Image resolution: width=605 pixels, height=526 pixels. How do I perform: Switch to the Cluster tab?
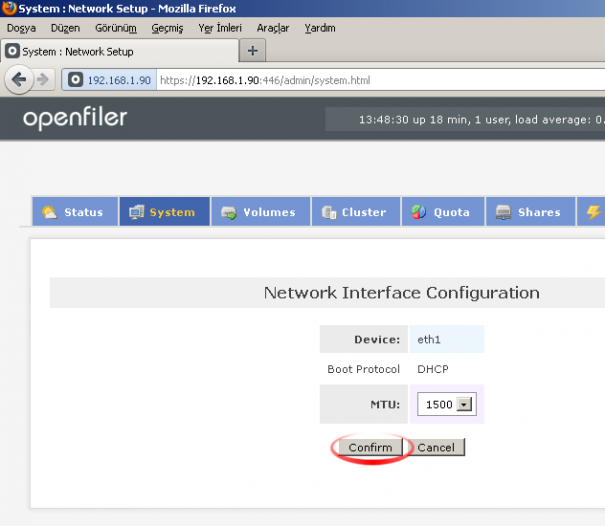[x=356, y=211]
